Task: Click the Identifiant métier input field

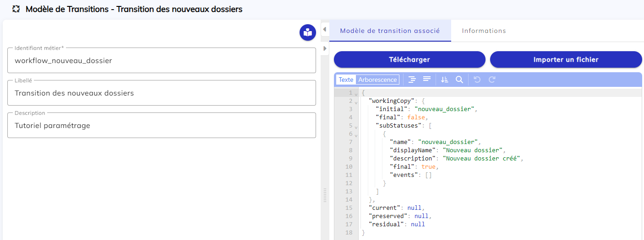Action: [x=161, y=61]
